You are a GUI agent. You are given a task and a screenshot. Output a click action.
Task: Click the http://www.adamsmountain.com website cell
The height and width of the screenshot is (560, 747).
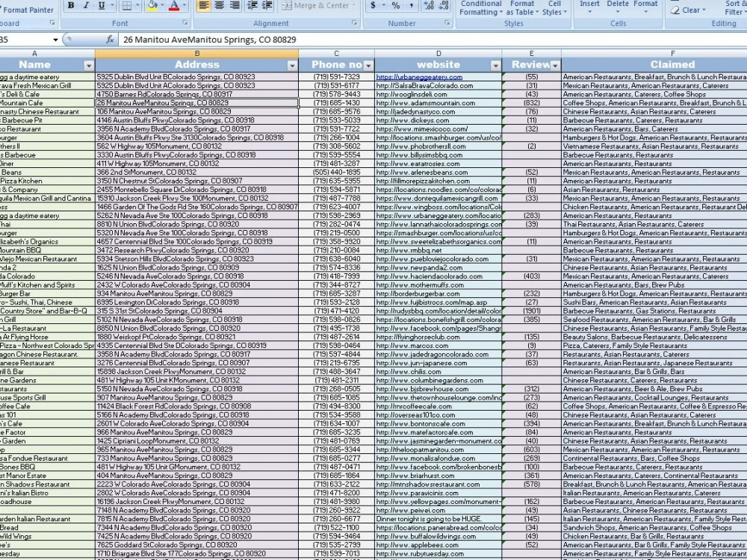coord(438,103)
